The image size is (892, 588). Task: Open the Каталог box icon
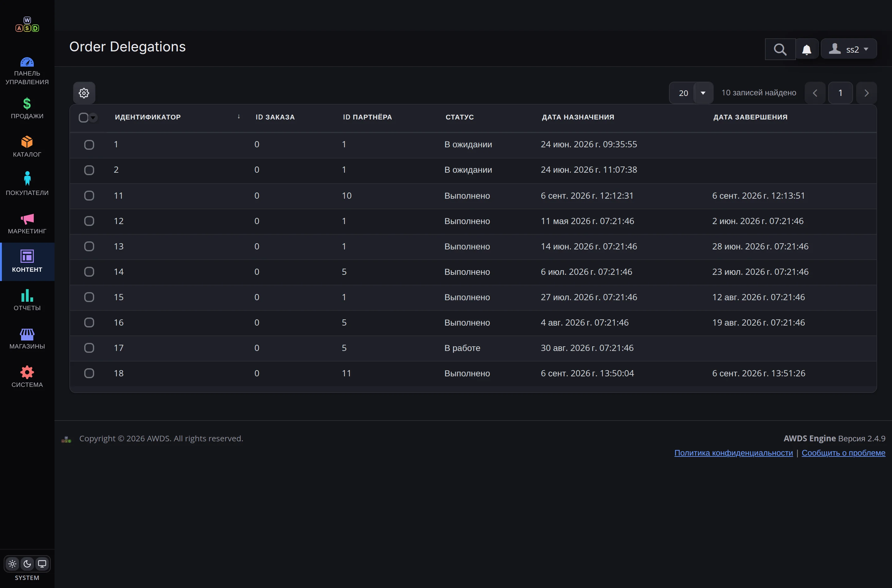(x=27, y=142)
